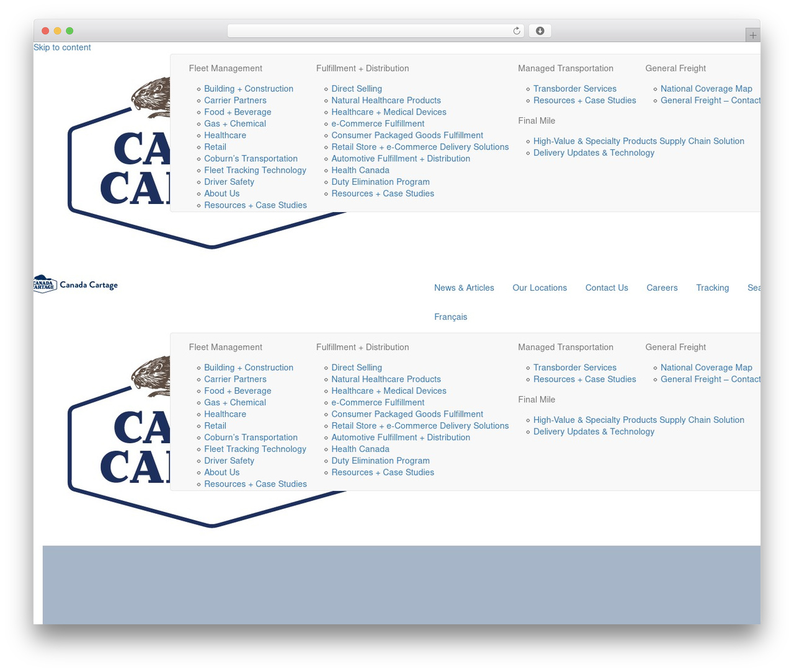Click the Managed Transportation heading in the lower menu
The image size is (794, 672).
pyautogui.click(x=566, y=347)
